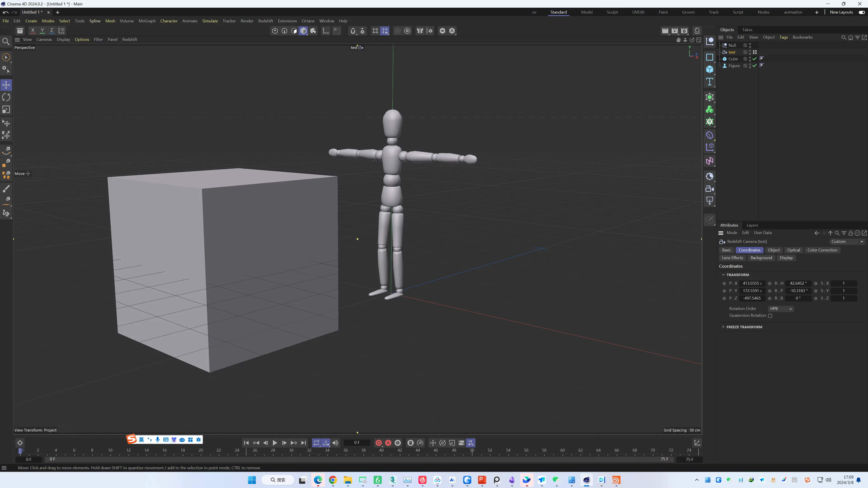The image size is (868, 488).
Task: Add a new layout with plus icon
Action: point(817,12)
